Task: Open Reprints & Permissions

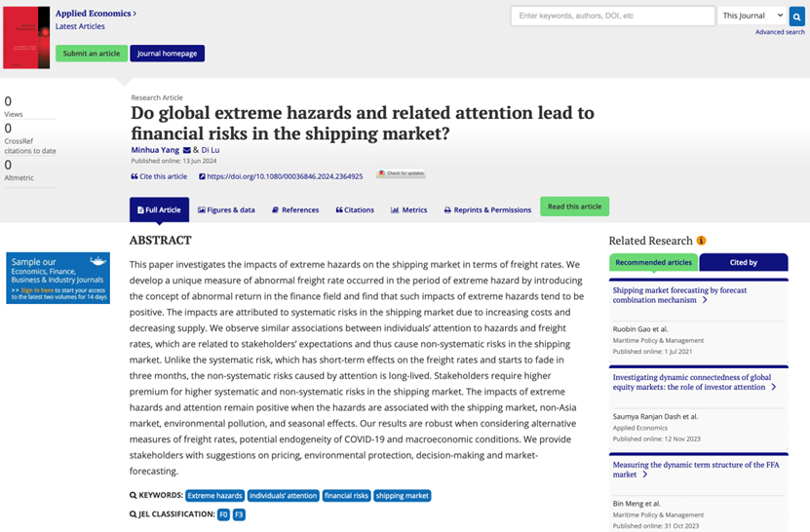Action: pos(487,209)
